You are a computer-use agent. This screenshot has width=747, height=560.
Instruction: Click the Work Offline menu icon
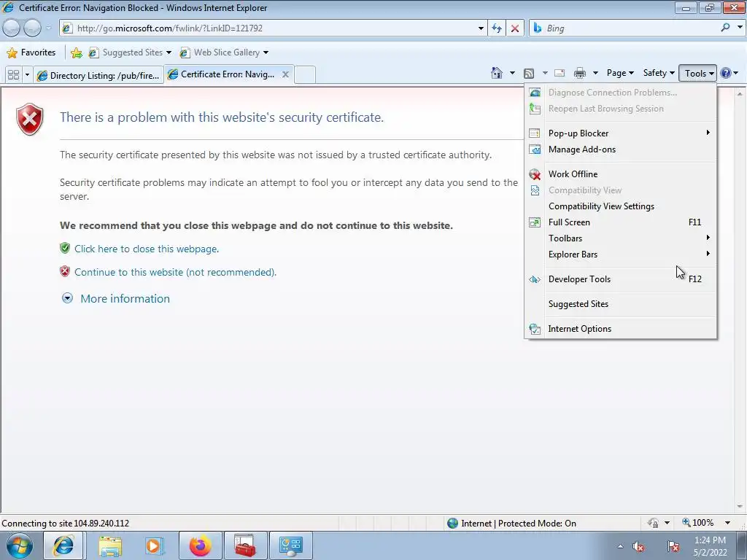pos(535,174)
